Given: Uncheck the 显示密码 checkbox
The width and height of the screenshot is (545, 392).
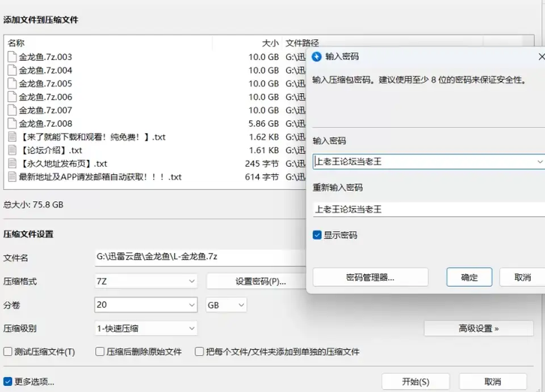Looking at the screenshot, I should coord(317,235).
